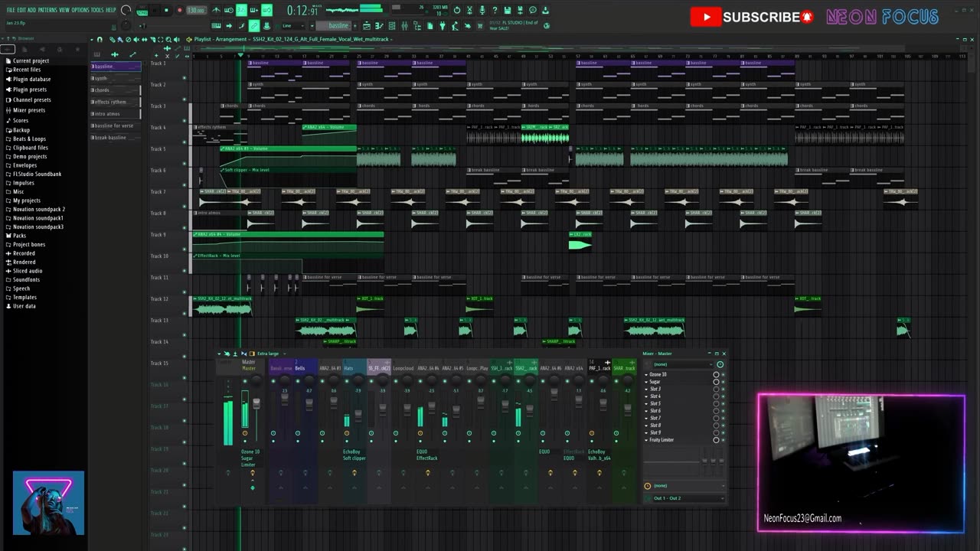Open the Ozone 10 slot arrow menu

(x=646, y=374)
